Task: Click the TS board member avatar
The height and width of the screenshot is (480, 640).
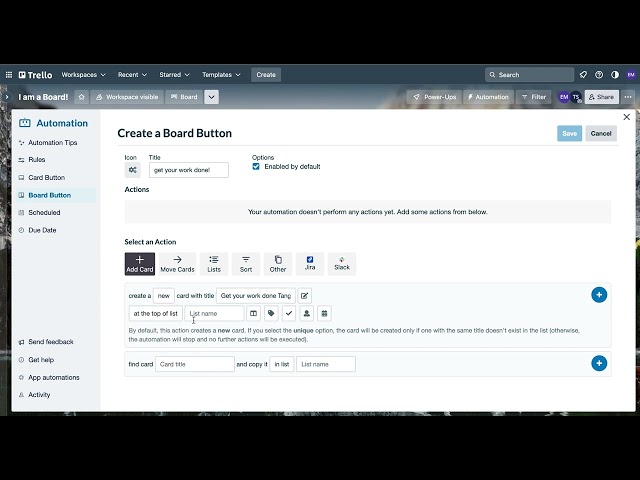Action: [x=576, y=97]
